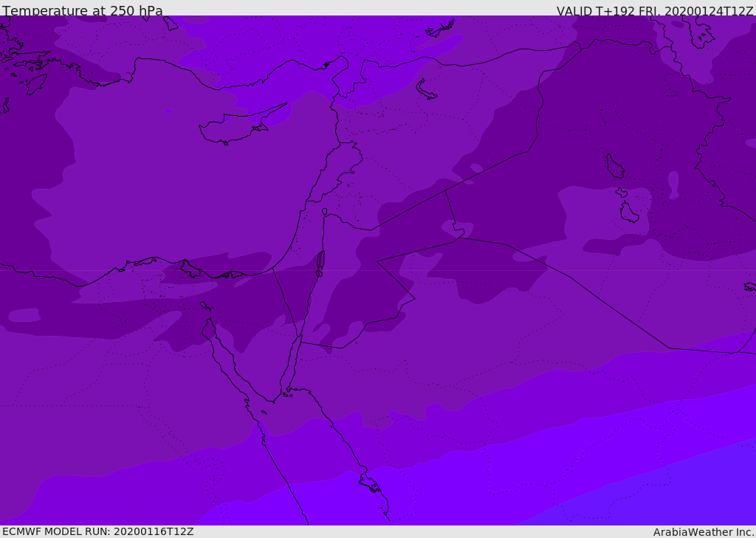Click the 'ArabiaWeather Inc.' credit text
This screenshot has width=756, height=538.
tap(703, 532)
